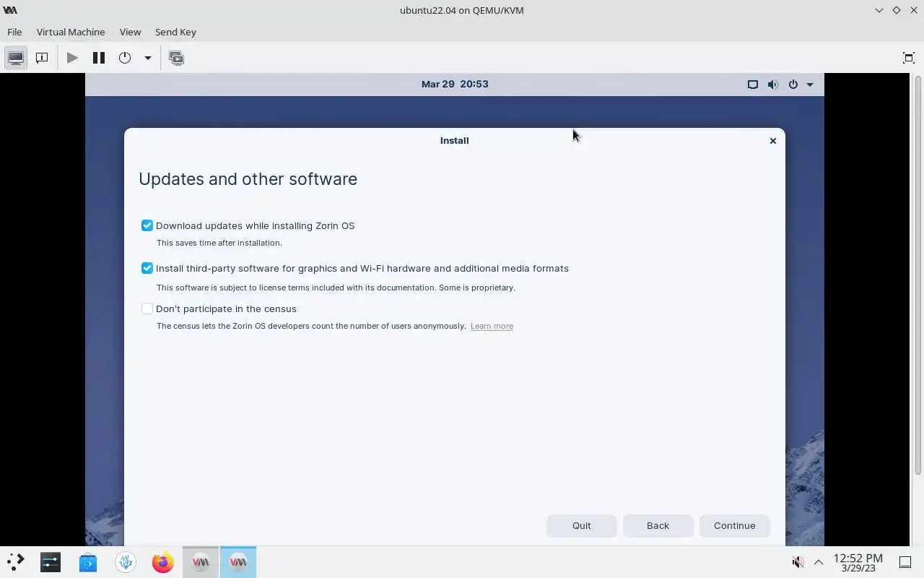Open the Manage VM snapshots icon
The image size is (924, 578).
(176, 58)
